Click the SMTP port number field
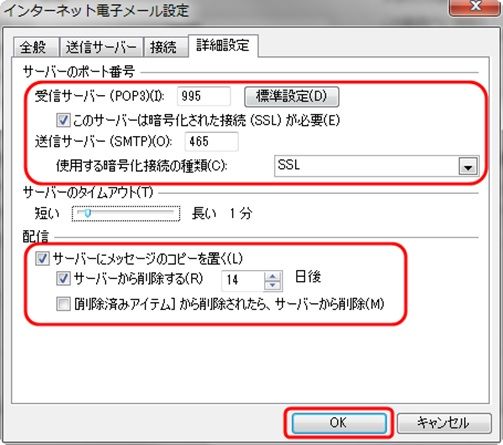 [x=211, y=142]
